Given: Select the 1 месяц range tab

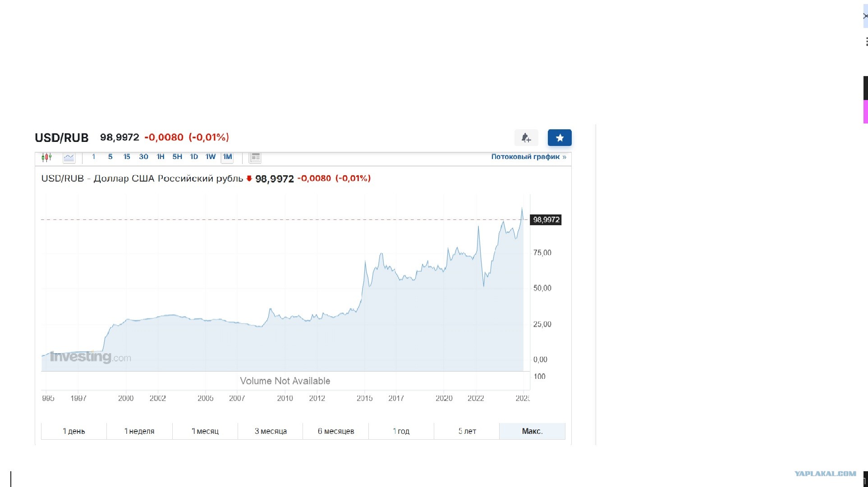Looking at the screenshot, I should click(x=205, y=431).
